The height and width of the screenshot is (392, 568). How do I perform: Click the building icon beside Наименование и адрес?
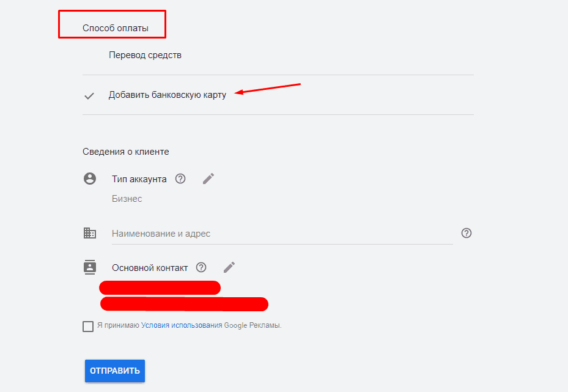coord(89,233)
